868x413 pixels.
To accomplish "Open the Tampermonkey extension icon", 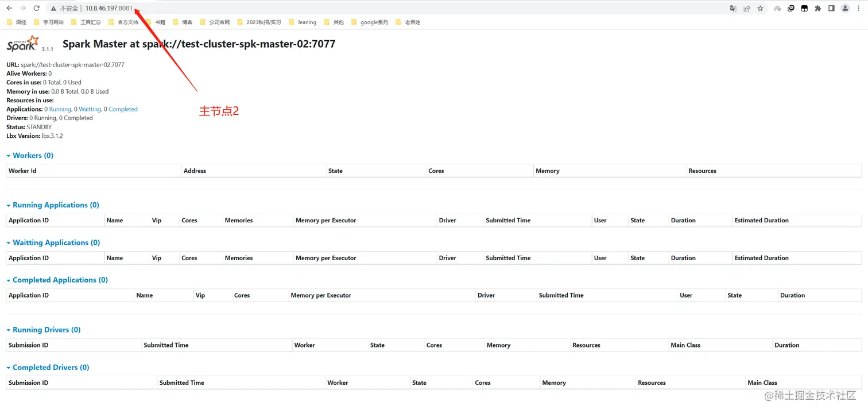I will [x=804, y=9].
